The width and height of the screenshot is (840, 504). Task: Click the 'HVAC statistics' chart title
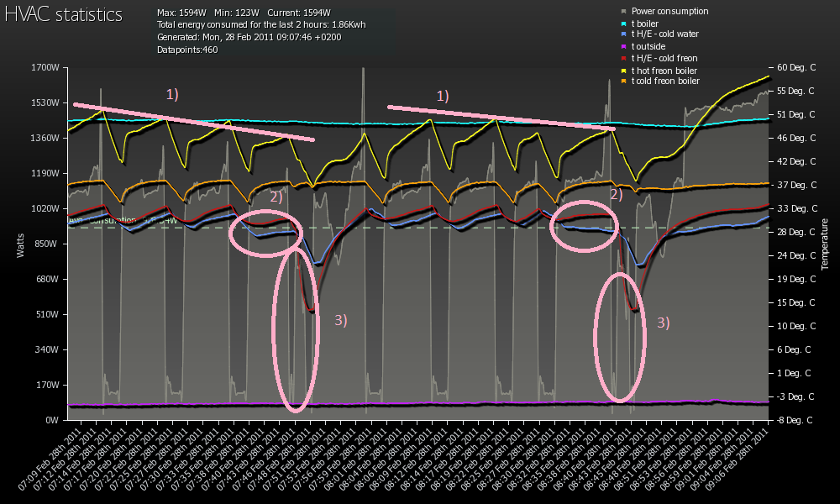coord(64,15)
